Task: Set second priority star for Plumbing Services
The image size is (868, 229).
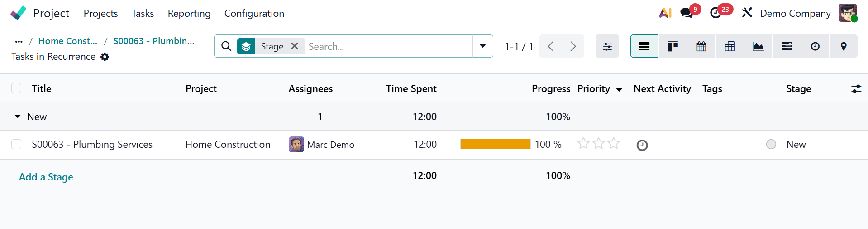Action: coord(599,144)
